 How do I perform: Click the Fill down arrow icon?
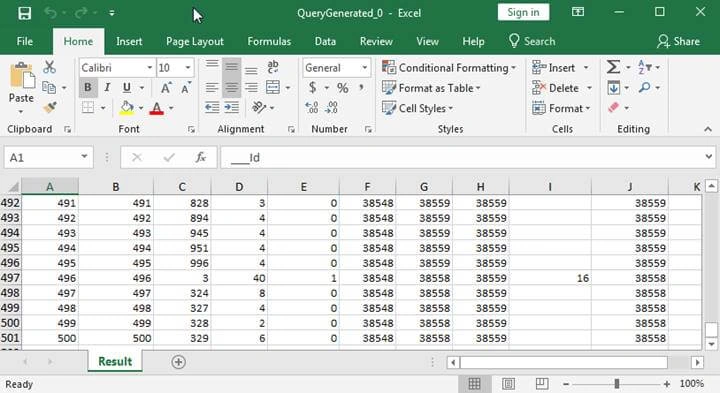(613, 87)
